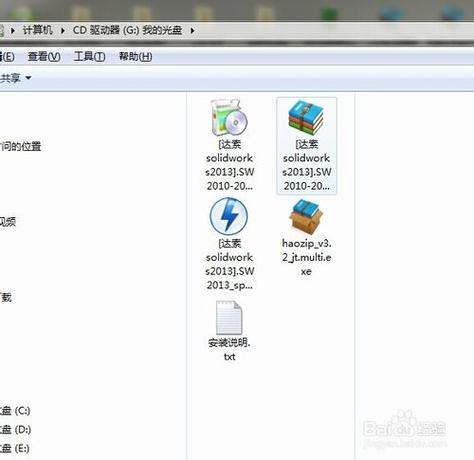
Task: Expand the arrow before 计算机 in address bar
Action: pos(13,31)
